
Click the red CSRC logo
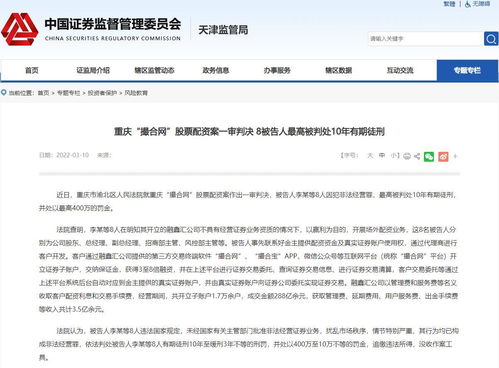pos(20,29)
